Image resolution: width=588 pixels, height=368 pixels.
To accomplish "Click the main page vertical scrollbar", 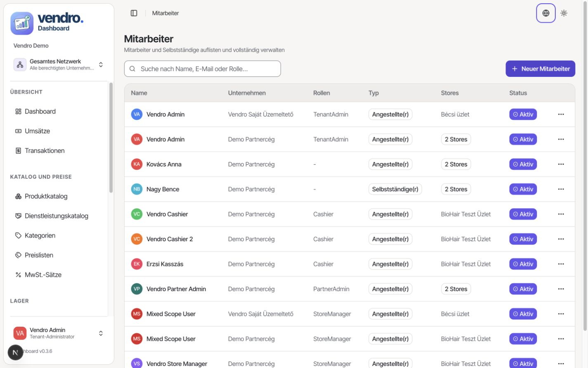I will (x=585, y=165).
